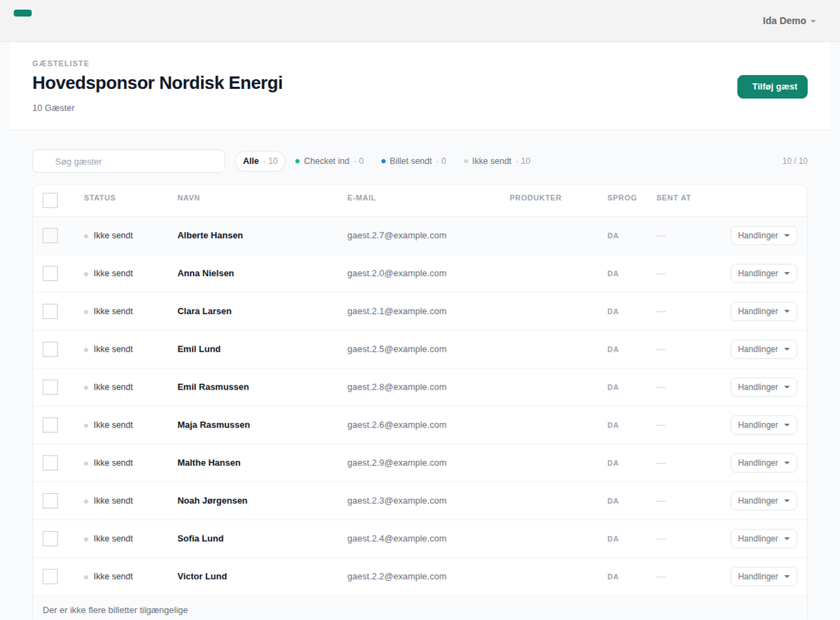840x620 pixels.
Task: Check the box for Emil Lund
Action: click(50, 349)
